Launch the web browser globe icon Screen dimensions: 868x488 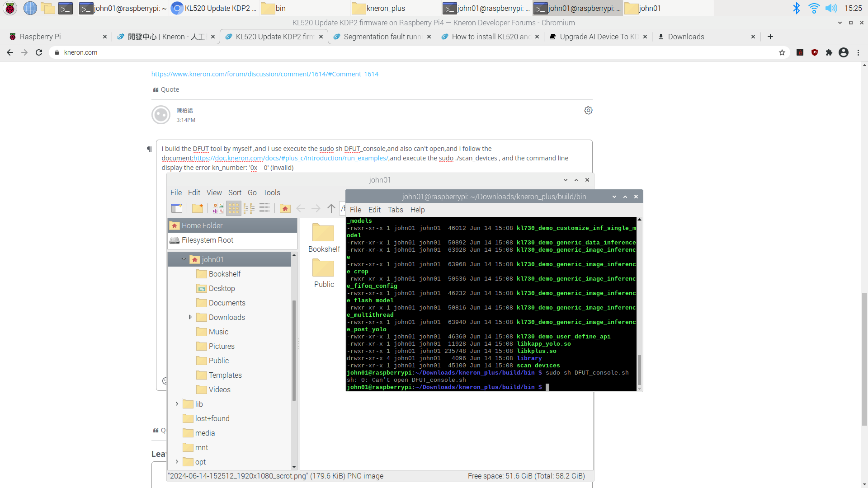click(30, 8)
